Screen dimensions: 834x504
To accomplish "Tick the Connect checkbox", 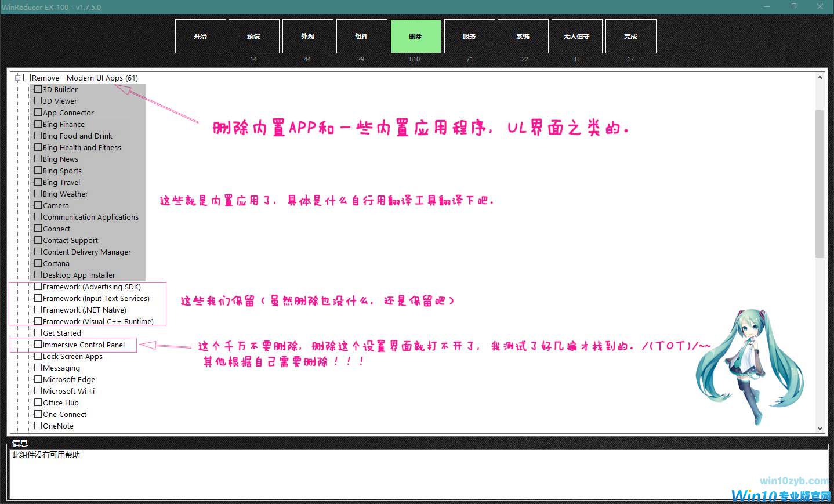I will tap(38, 229).
